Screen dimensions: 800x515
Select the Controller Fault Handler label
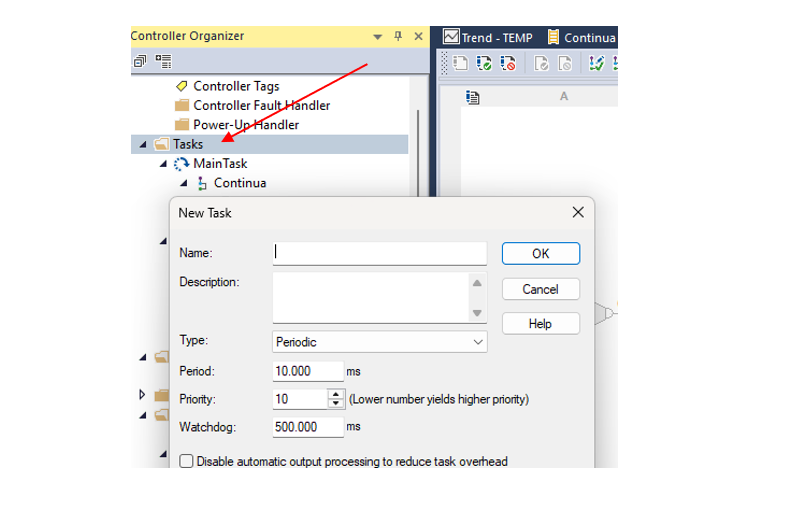click(262, 106)
